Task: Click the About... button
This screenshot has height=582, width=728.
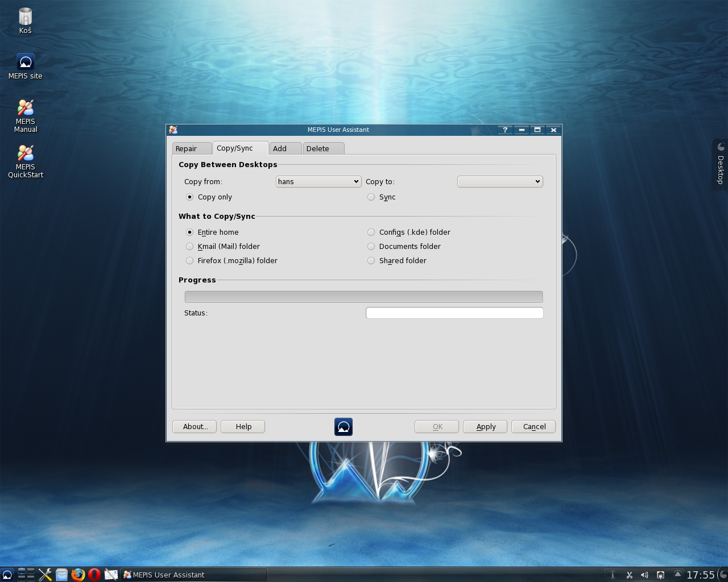Action: coord(195,426)
